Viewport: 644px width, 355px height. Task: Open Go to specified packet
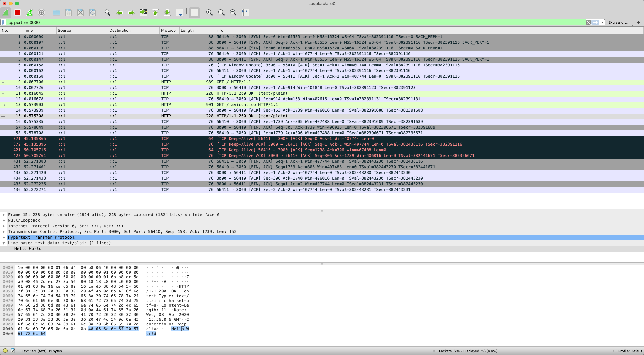click(x=143, y=13)
